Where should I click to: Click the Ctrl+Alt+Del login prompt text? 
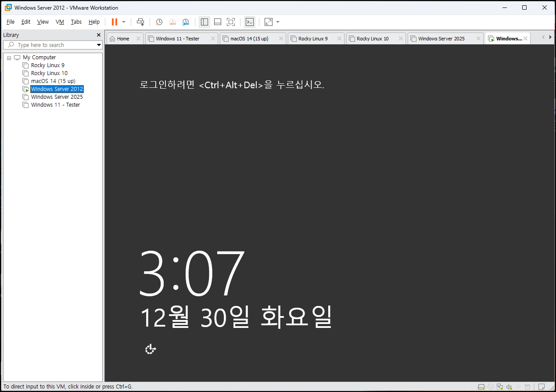(232, 85)
